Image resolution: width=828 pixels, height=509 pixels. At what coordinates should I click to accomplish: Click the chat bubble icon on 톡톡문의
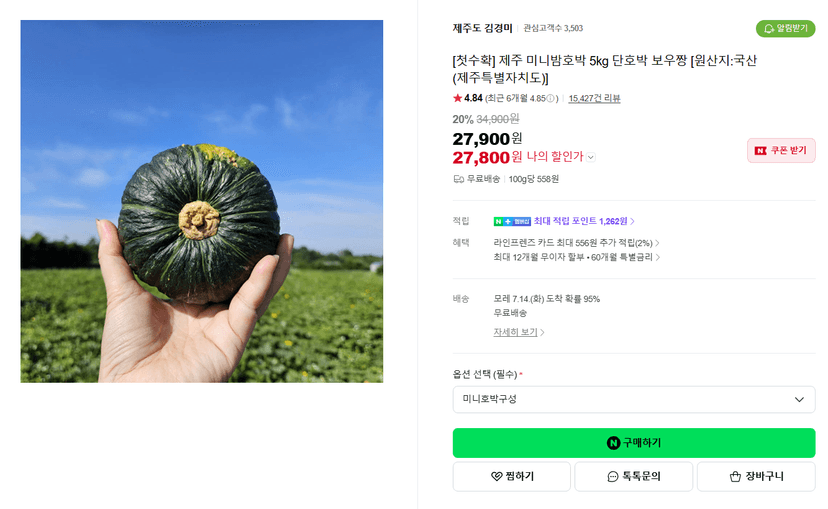[x=613, y=476]
